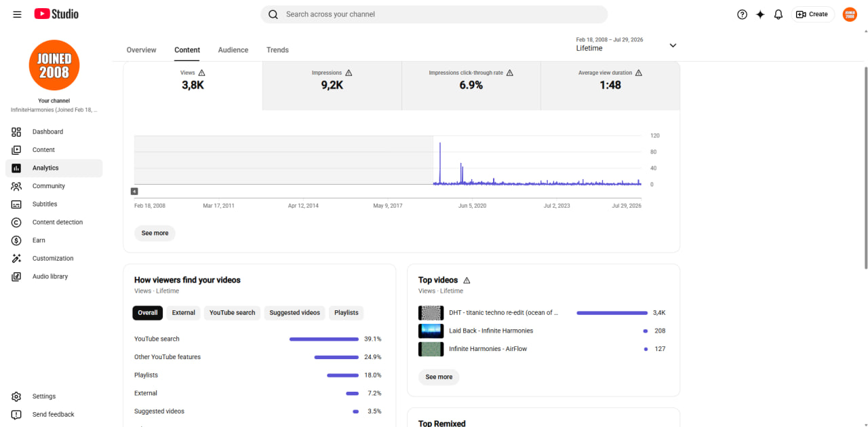Image resolution: width=868 pixels, height=427 pixels.
Task: Open Settings from the sidebar
Action: (54, 396)
